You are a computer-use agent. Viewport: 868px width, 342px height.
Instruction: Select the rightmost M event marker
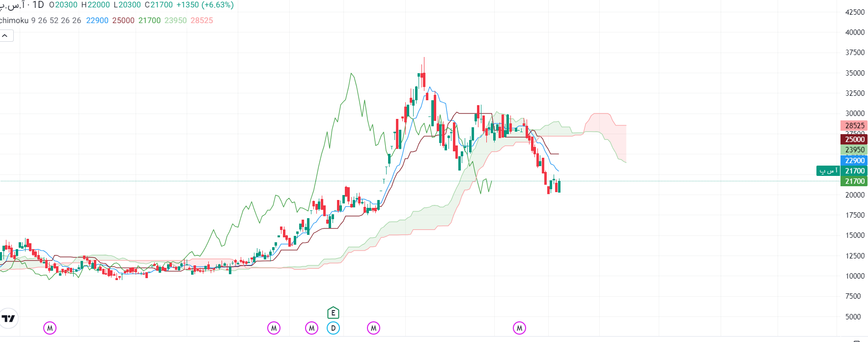tap(519, 328)
